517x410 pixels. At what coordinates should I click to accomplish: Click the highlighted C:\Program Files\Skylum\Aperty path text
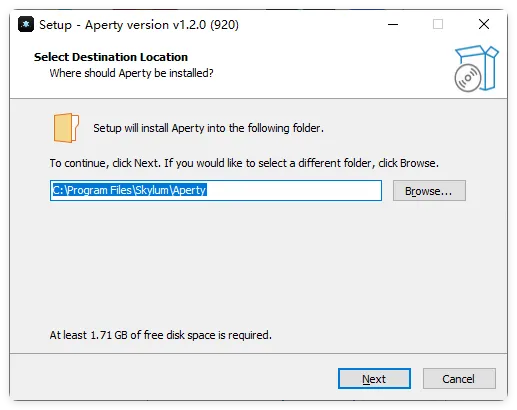click(130, 190)
